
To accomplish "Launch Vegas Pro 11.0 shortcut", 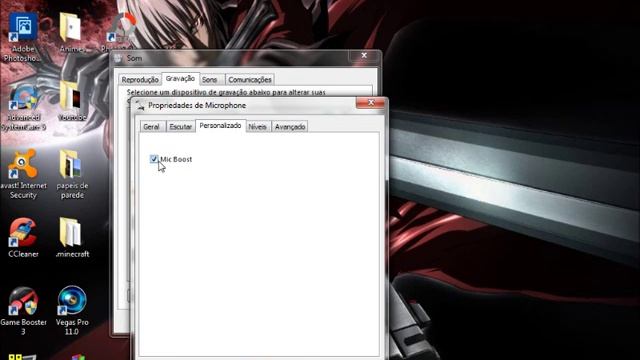I will (72, 310).
